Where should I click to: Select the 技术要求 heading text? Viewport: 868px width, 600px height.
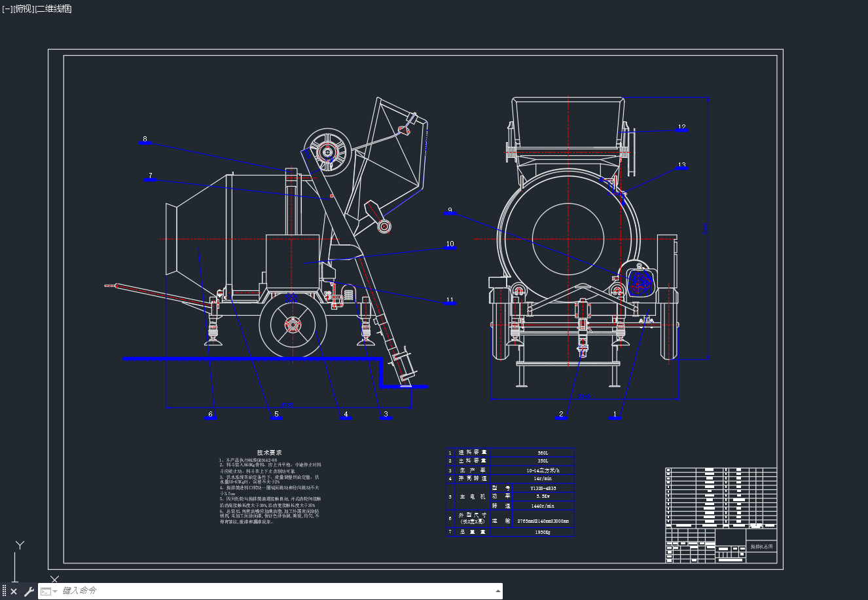pos(269,452)
